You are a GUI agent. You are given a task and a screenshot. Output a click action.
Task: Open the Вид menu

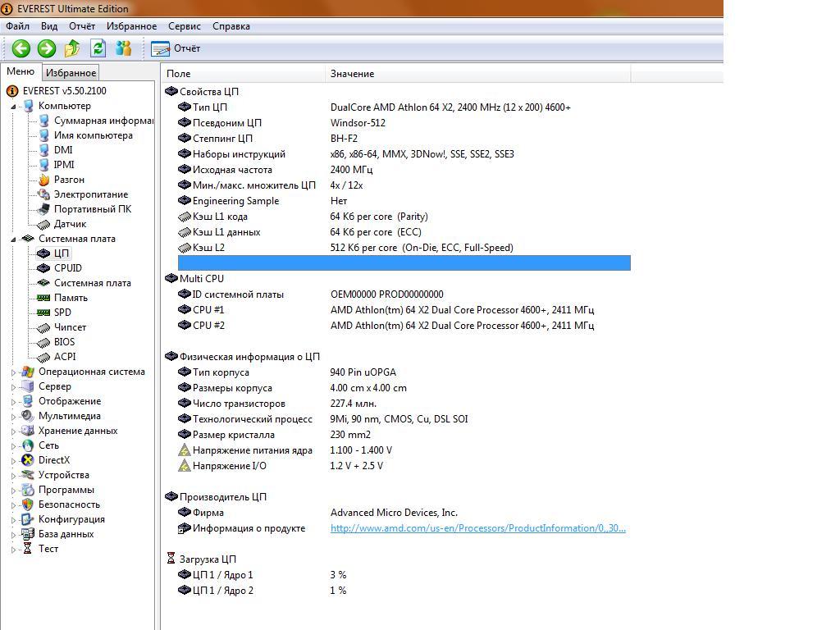tap(49, 26)
